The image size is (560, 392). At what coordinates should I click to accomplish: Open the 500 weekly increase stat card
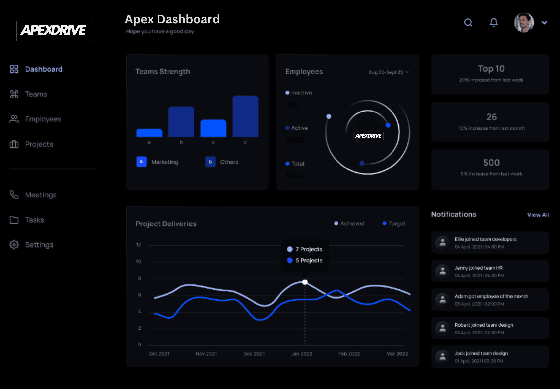[x=490, y=170]
